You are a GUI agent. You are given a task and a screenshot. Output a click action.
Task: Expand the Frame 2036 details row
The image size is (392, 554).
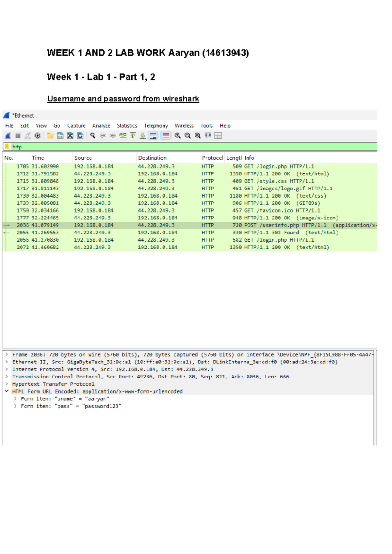click(7, 355)
